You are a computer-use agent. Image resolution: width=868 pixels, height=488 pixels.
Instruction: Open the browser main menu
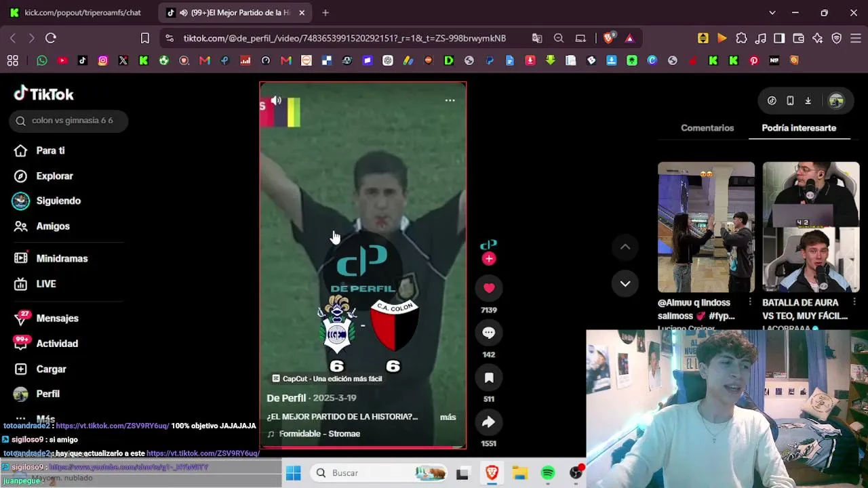coord(855,39)
